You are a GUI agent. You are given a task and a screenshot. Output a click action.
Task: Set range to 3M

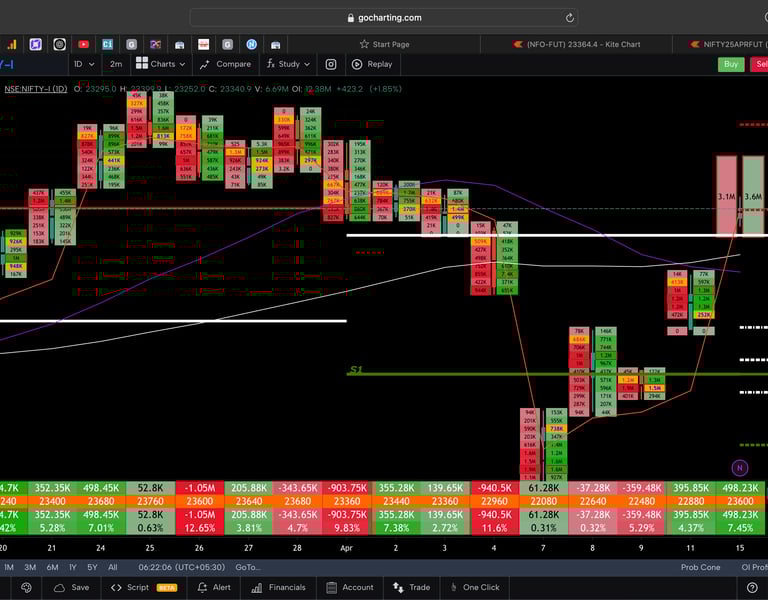(x=30, y=567)
